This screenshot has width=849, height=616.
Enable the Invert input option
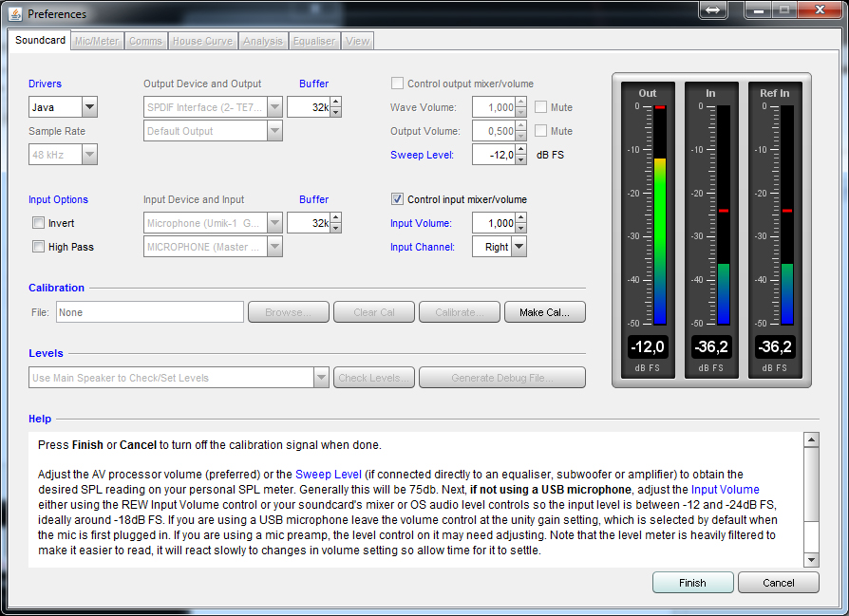(x=39, y=223)
